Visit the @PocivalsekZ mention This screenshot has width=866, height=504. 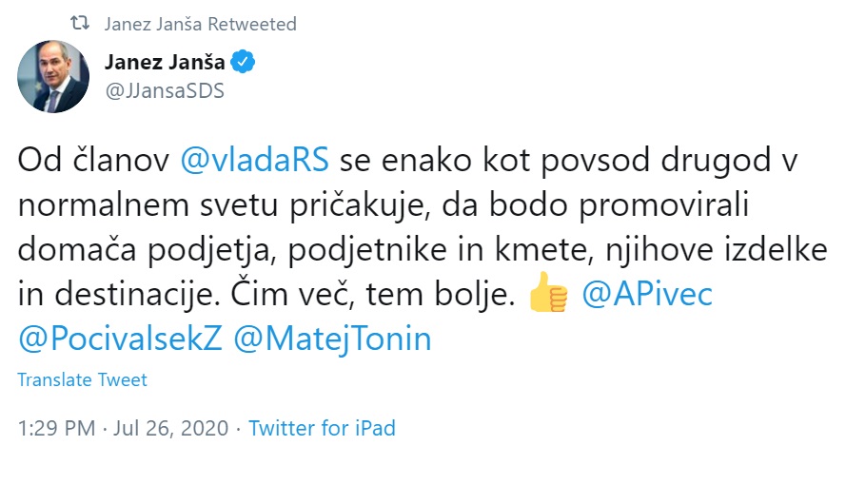pyautogui.click(x=120, y=339)
